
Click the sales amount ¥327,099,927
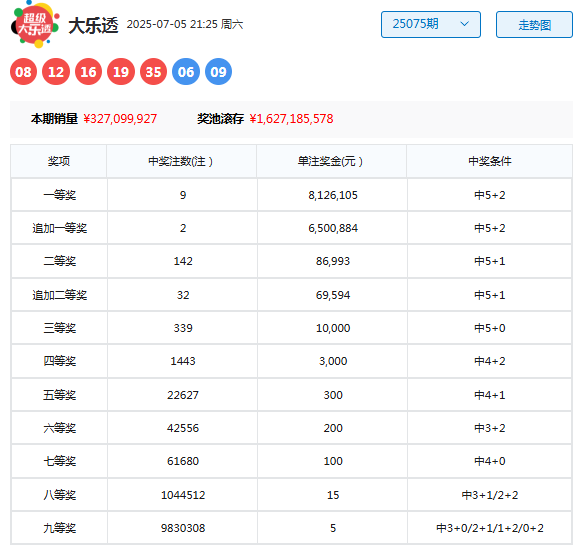[120, 119]
